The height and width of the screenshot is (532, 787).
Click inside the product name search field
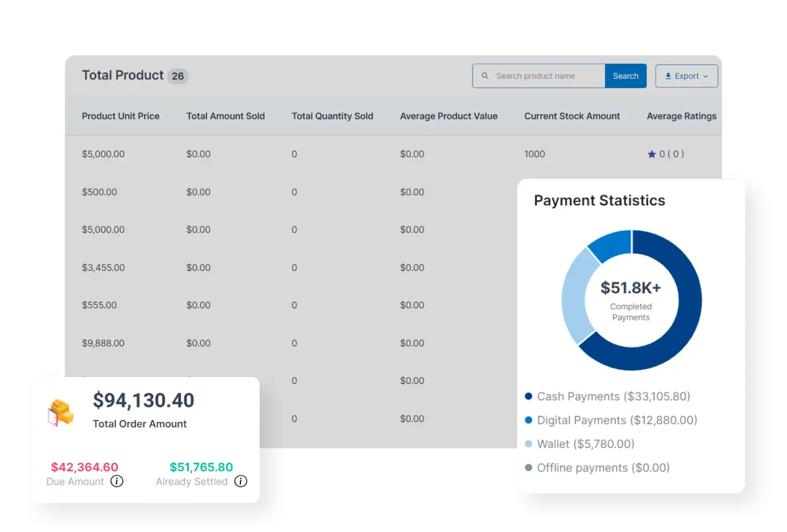click(x=542, y=76)
